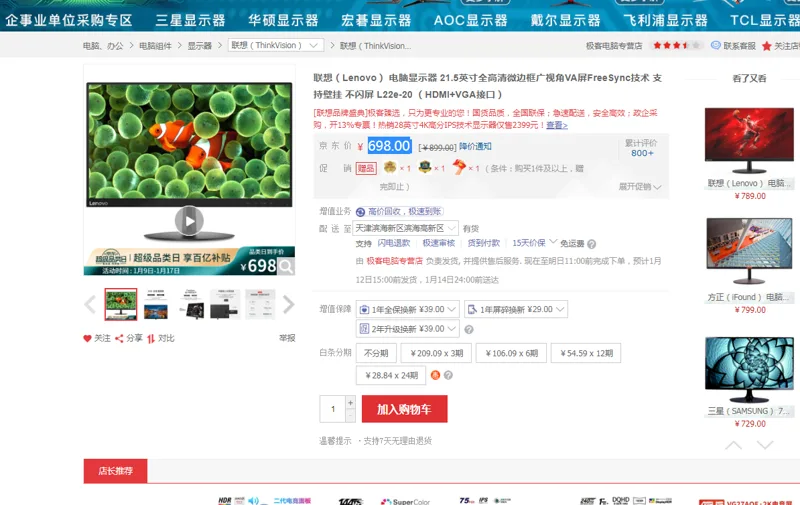The image size is (800, 505).
Task: Select the ¥54.59 x 12期 installment option
Action: pos(586,353)
